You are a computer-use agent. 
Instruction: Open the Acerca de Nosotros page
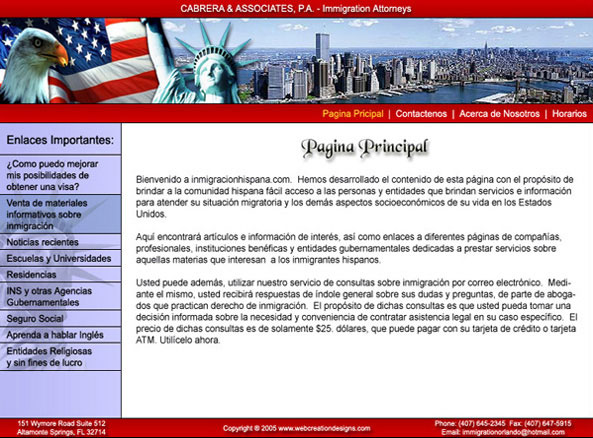(499, 114)
